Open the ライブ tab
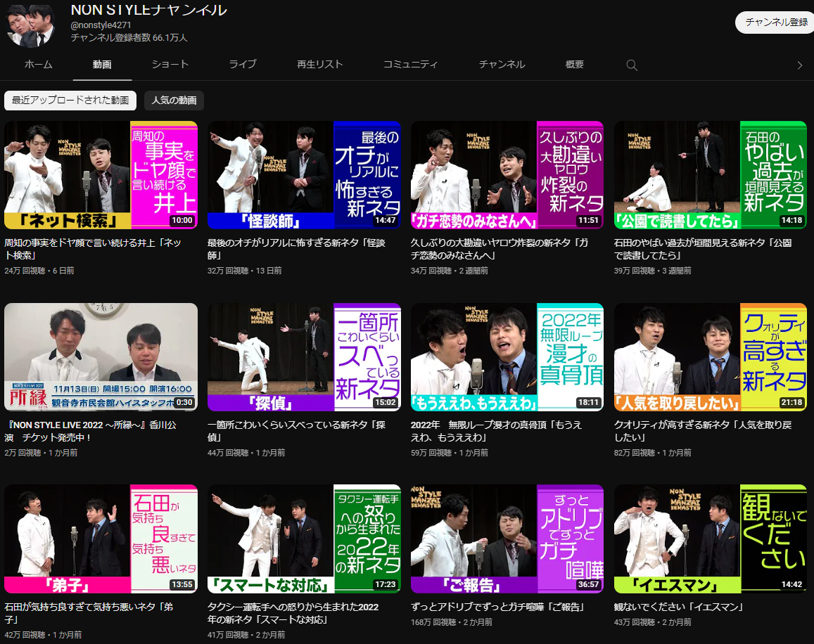 pos(243,65)
